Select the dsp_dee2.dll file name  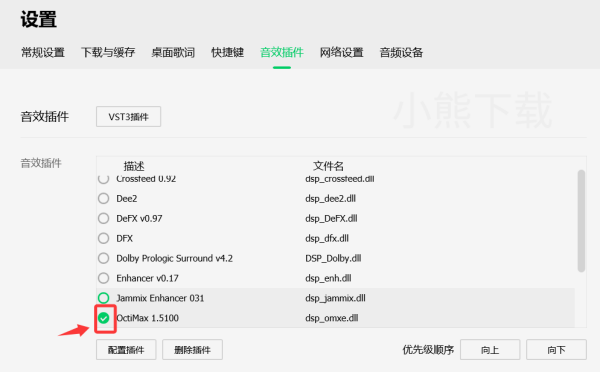pos(331,199)
